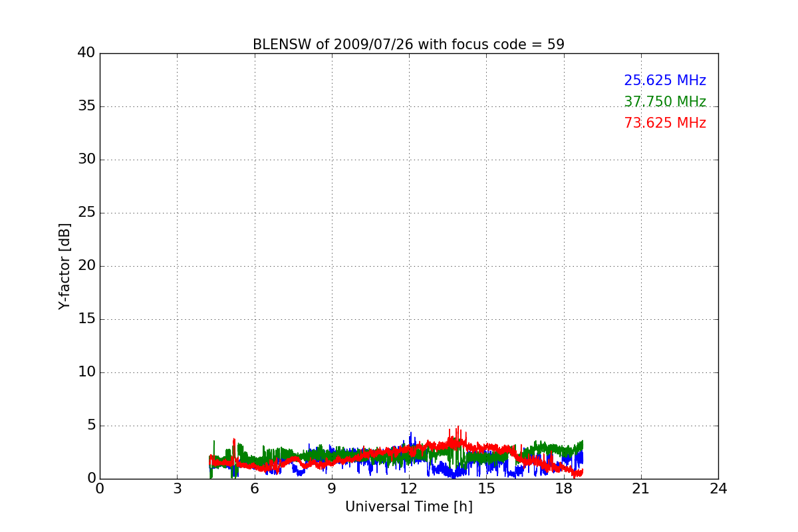Click the x-axis tick label 15

pos(486,489)
